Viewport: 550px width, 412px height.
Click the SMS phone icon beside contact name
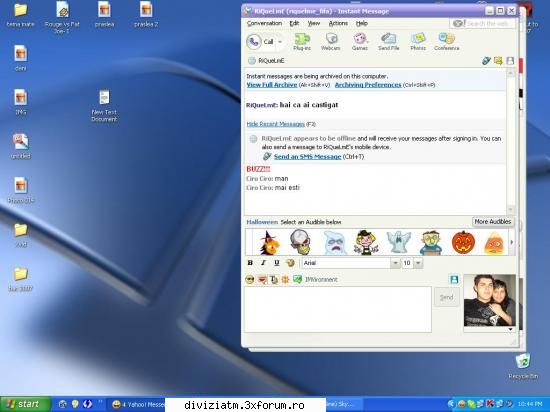(x=486, y=61)
